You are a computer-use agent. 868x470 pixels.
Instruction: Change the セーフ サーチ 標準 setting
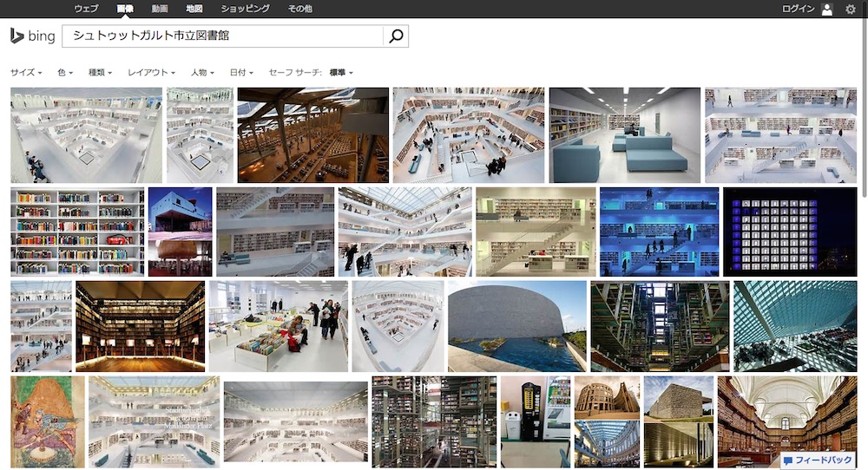point(341,73)
